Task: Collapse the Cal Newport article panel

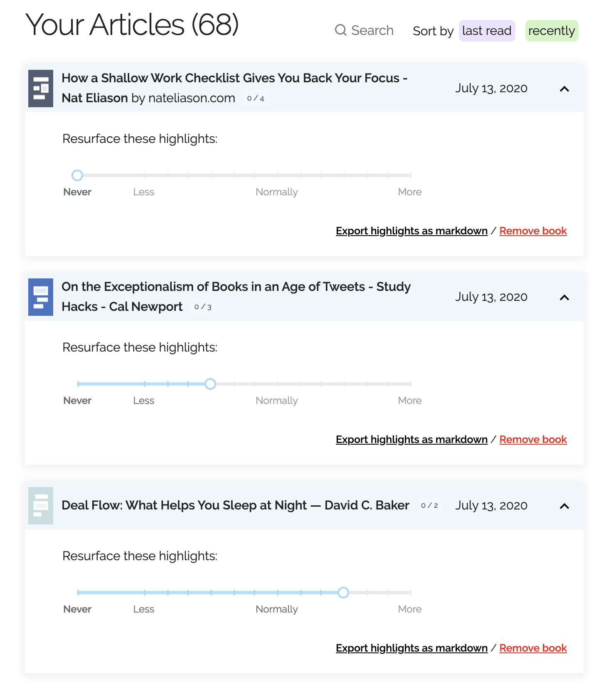Action: pyautogui.click(x=564, y=297)
